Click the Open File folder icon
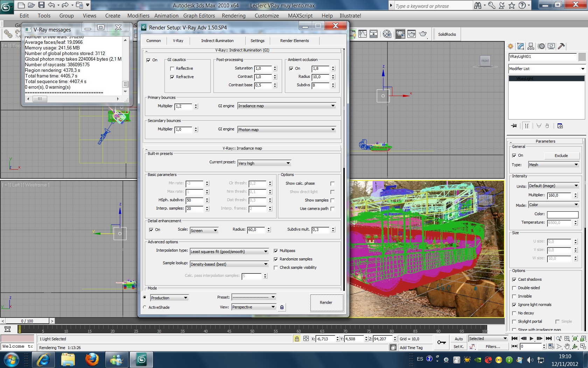The image size is (588, 368). click(x=31, y=5)
